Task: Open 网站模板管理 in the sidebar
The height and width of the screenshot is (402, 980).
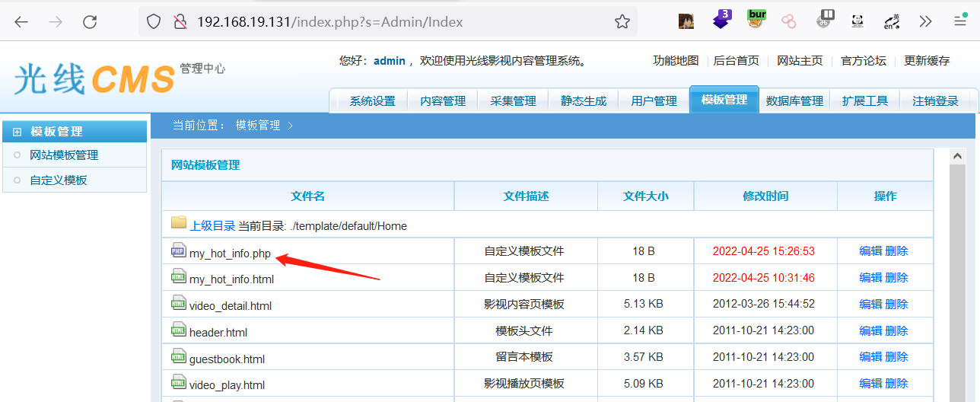Action: click(x=64, y=155)
